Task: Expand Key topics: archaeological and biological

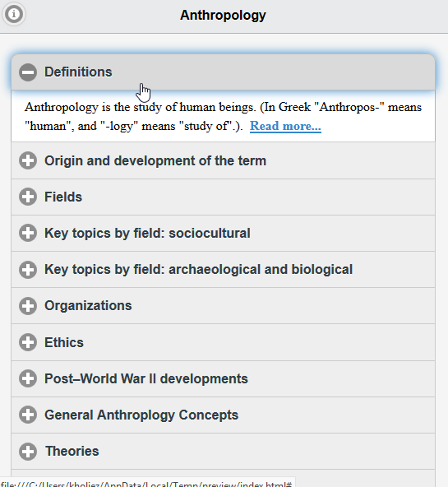Action: click(223, 270)
